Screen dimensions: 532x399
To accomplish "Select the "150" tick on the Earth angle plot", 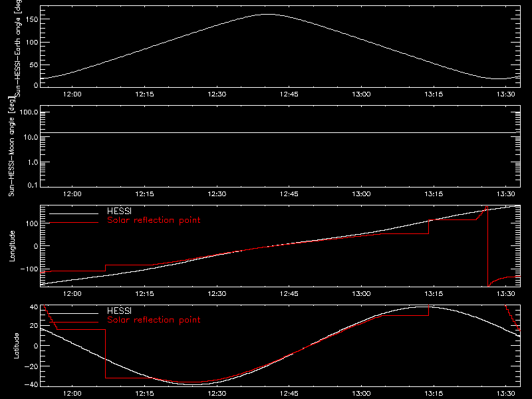I will click(32, 19).
